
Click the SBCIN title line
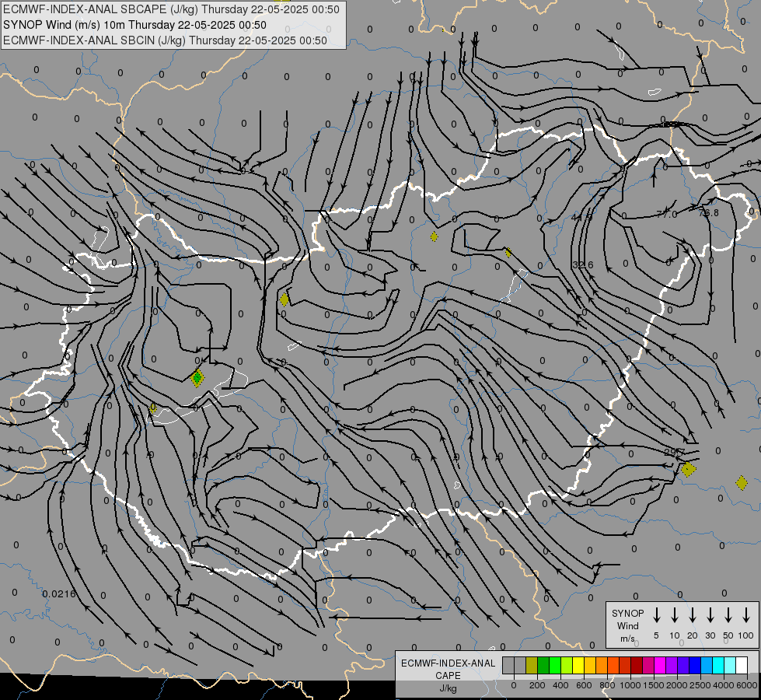[x=165, y=40]
